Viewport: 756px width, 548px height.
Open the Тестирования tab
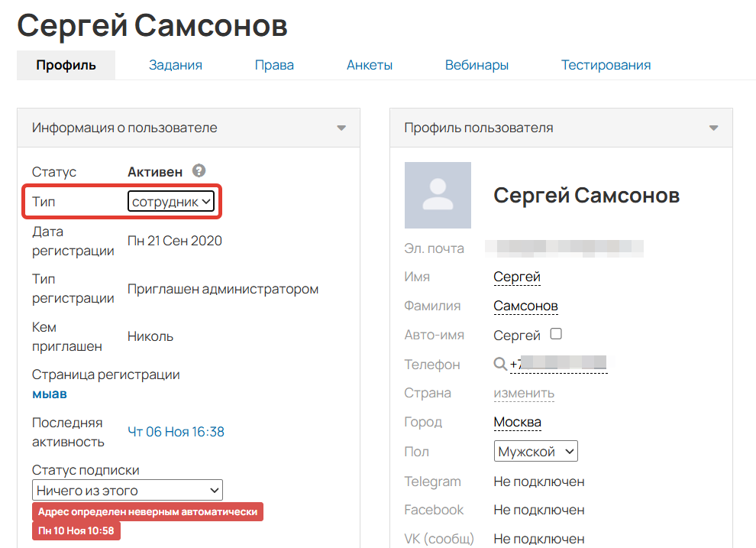click(x=606, y=65)
